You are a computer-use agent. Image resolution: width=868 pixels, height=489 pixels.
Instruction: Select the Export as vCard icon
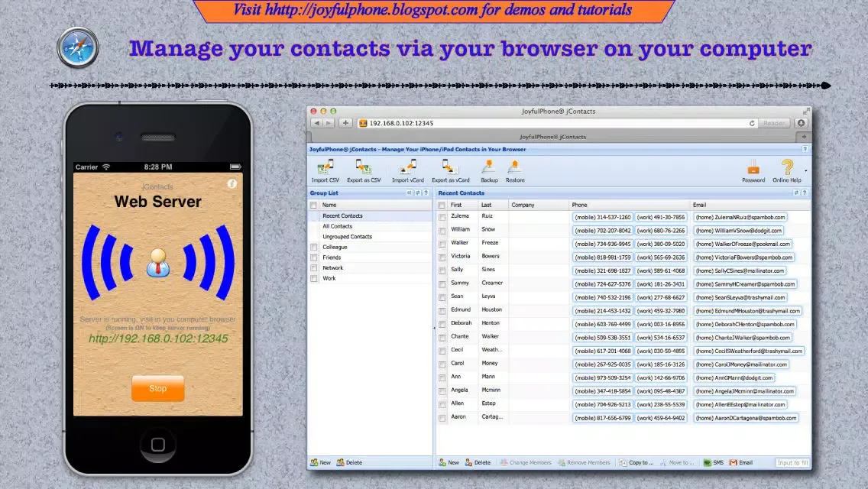(x=450, y=171)
